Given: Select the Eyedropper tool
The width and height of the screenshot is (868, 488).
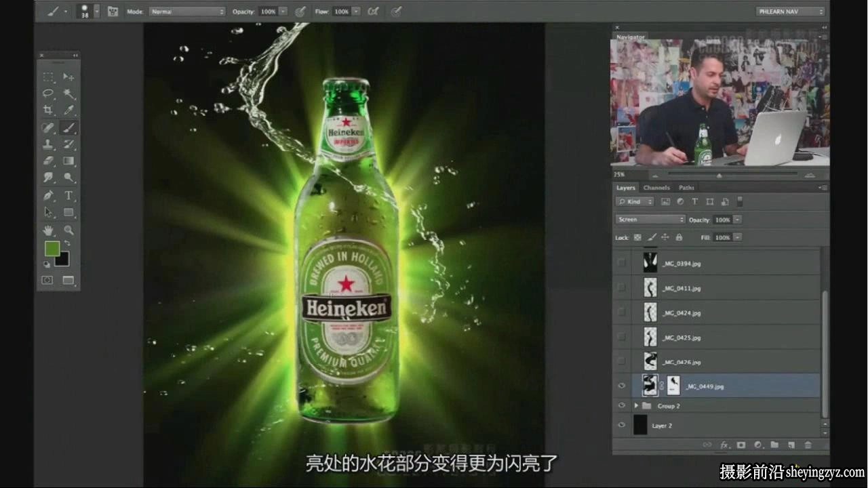Looking at the screenshot, I should tap(68, 110).
